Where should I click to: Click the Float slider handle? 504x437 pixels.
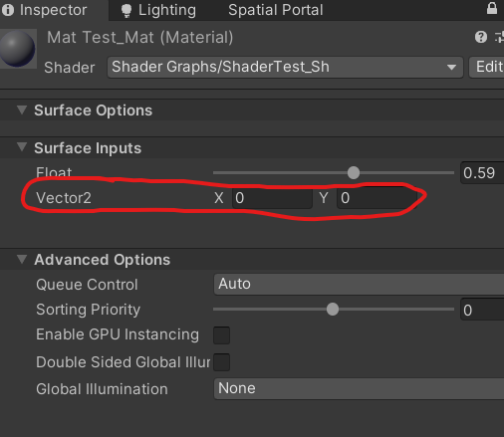[354, 172]
